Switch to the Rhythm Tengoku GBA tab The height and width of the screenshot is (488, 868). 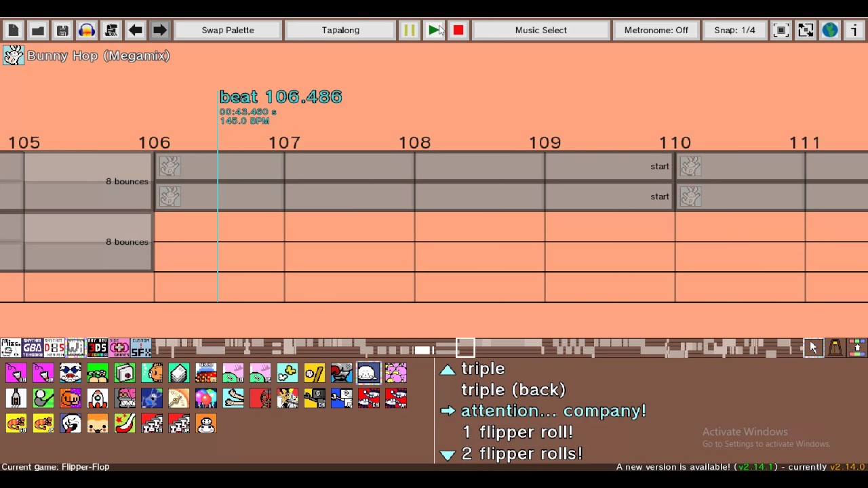[x=33, y=348]
